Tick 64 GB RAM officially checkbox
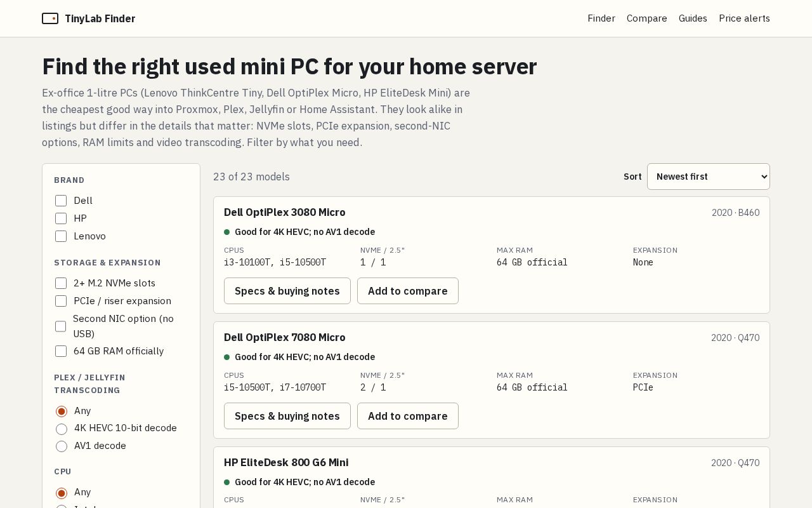 tap(61, 351)
